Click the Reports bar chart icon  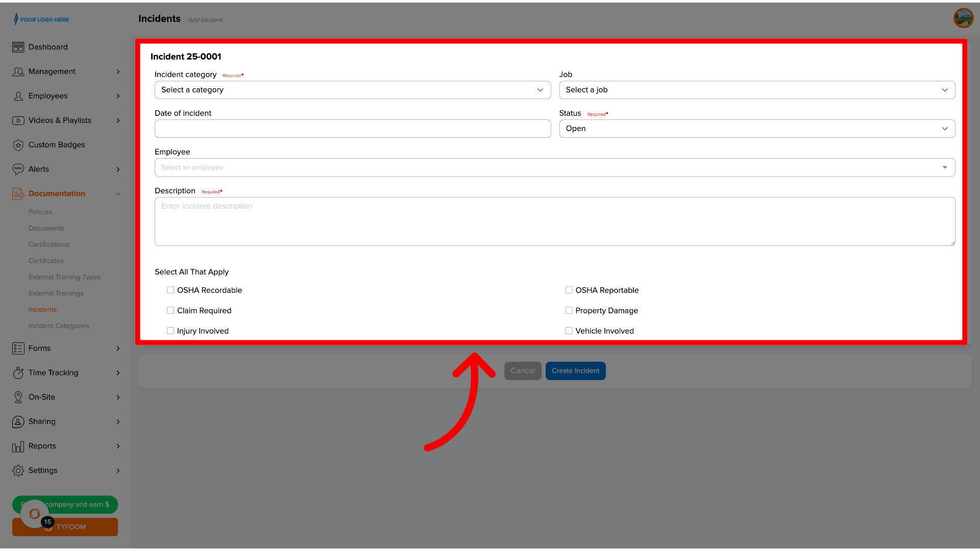tap(18, 446)
